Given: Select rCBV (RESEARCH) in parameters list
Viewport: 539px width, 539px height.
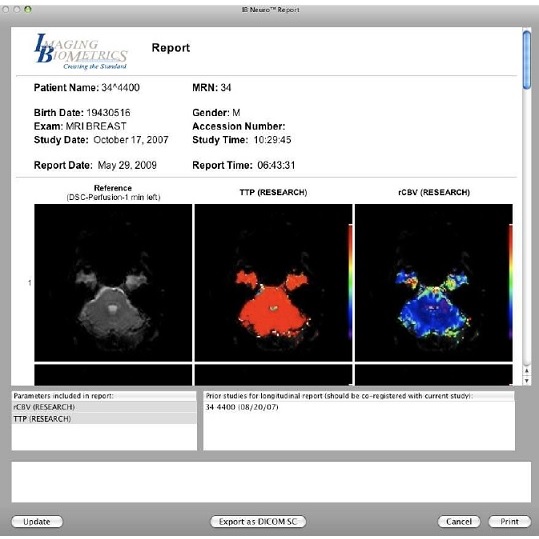Looking at the screenshot, I should pyautogui.click(x=104, y=407).
